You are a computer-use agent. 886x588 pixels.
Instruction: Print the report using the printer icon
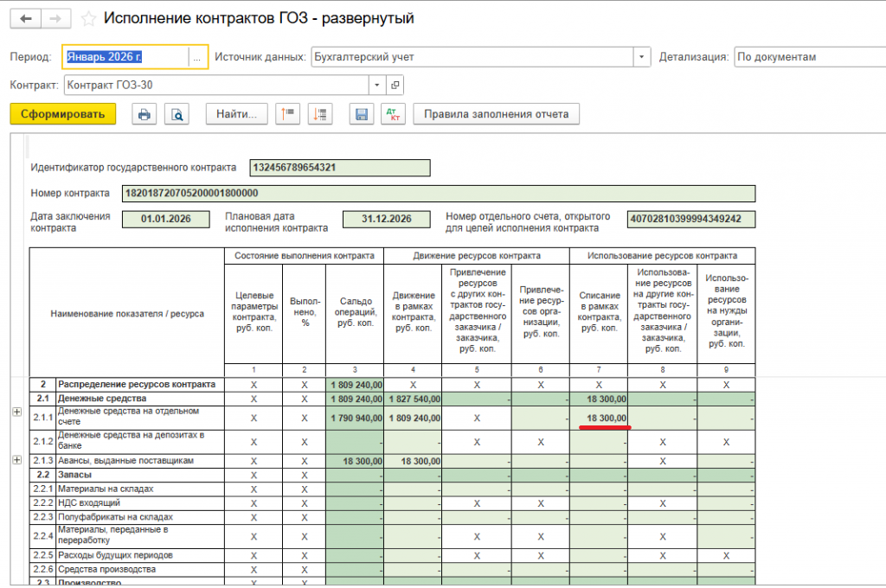click(x=144, y=114)
